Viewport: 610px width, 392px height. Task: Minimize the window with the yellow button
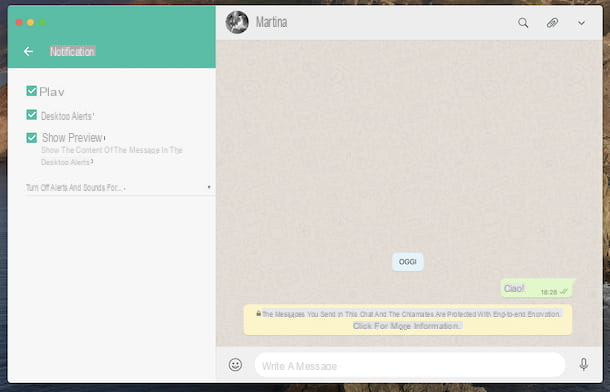(x=30, y=23)
